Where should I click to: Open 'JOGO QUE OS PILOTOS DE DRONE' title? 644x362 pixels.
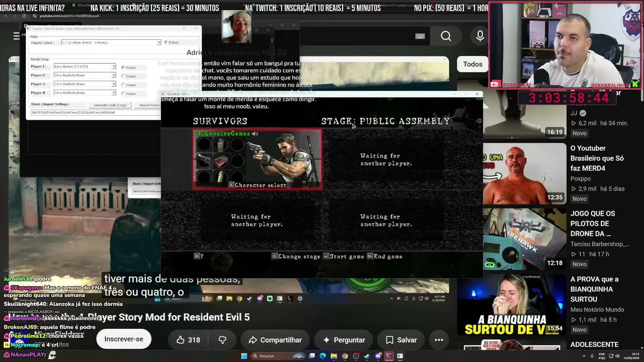[591, 224]
